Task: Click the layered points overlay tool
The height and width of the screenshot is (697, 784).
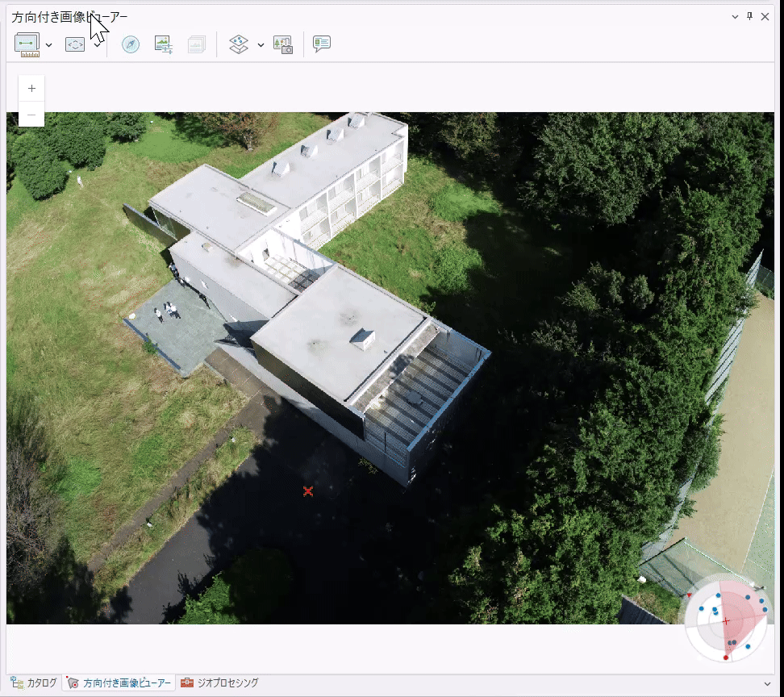Action: (238, 45)
